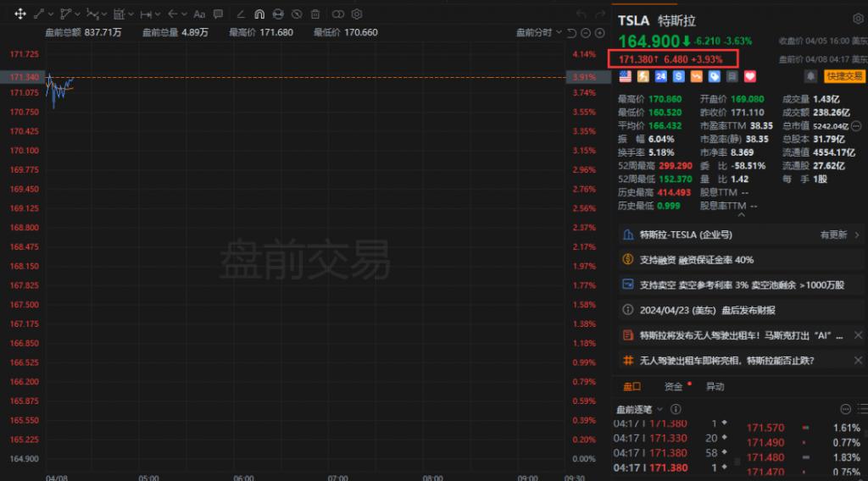
Task: Dismiss the 无人驾驶出租车即将亮相 news item
Action: pyautogui.click(x=855, y=360)
